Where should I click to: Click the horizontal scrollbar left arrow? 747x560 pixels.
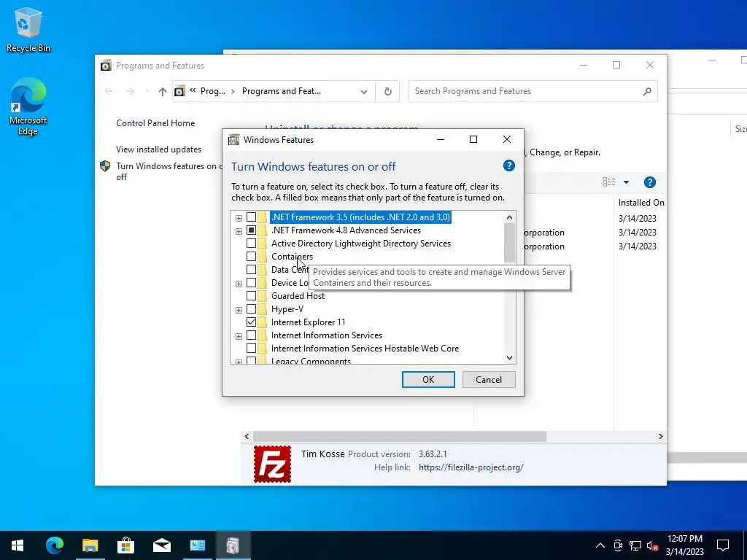(x=247, y=436)
